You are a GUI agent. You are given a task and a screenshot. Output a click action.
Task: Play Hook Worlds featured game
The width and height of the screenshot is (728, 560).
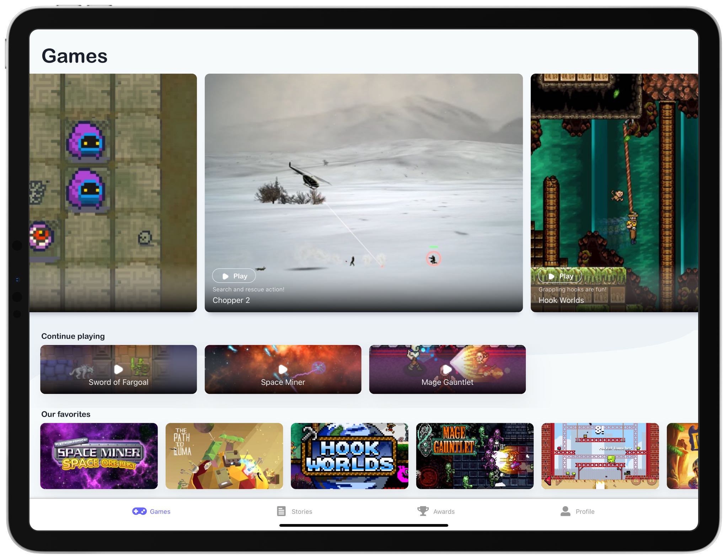(560, 276)
